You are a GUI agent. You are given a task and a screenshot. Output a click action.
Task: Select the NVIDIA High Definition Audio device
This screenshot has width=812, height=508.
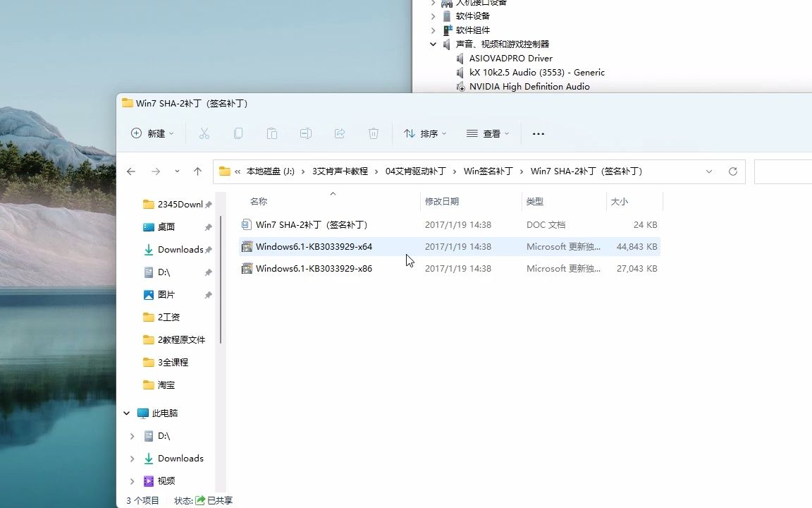click(530, 86)
